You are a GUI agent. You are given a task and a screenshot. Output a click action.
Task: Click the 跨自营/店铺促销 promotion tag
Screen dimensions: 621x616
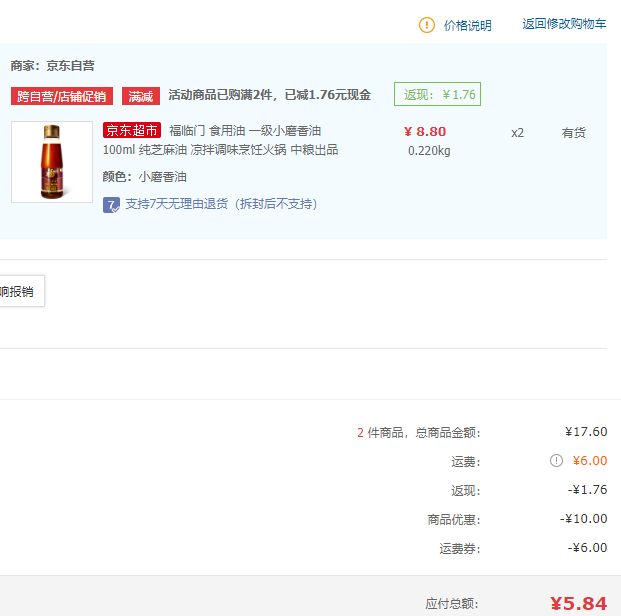point(62,96)
